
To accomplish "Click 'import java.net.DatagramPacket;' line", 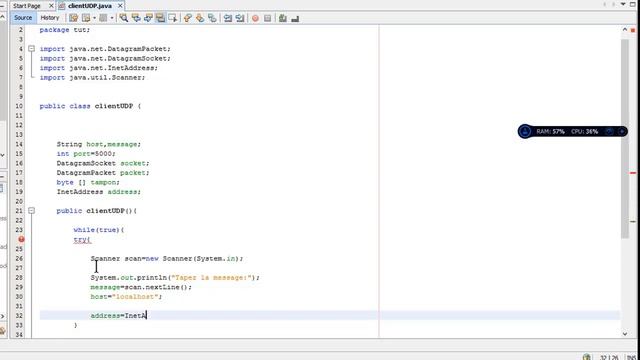I will pyautogui.click(x=105, y=49).
